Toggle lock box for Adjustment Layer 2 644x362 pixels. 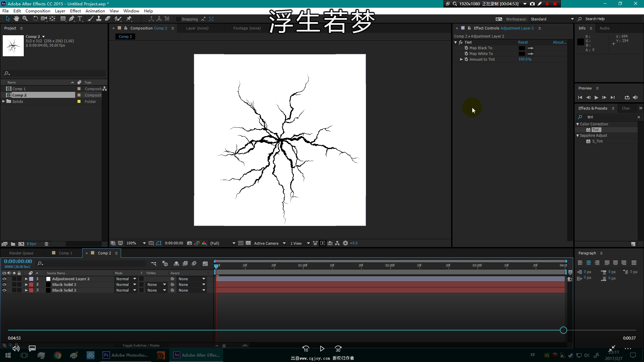(19, 279)
